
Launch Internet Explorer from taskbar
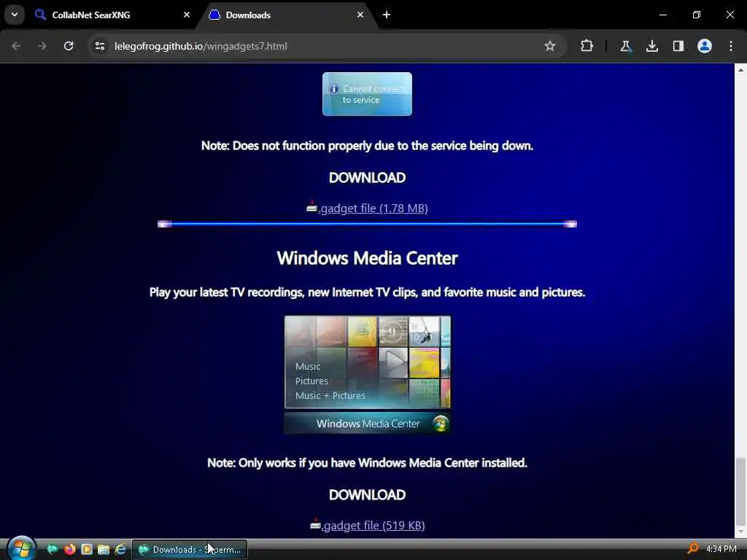tap(120, 550)
